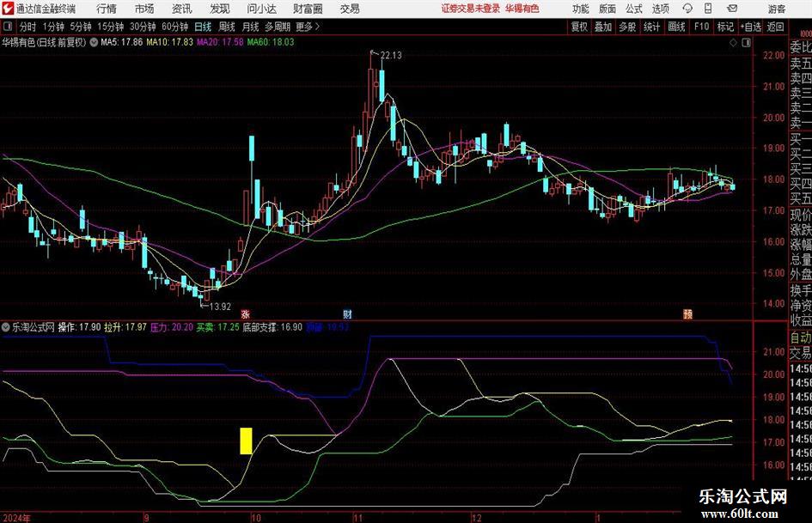Select the 日线 daily period tab
Screen dimensions: 812x523
click(x=203, y=27)
